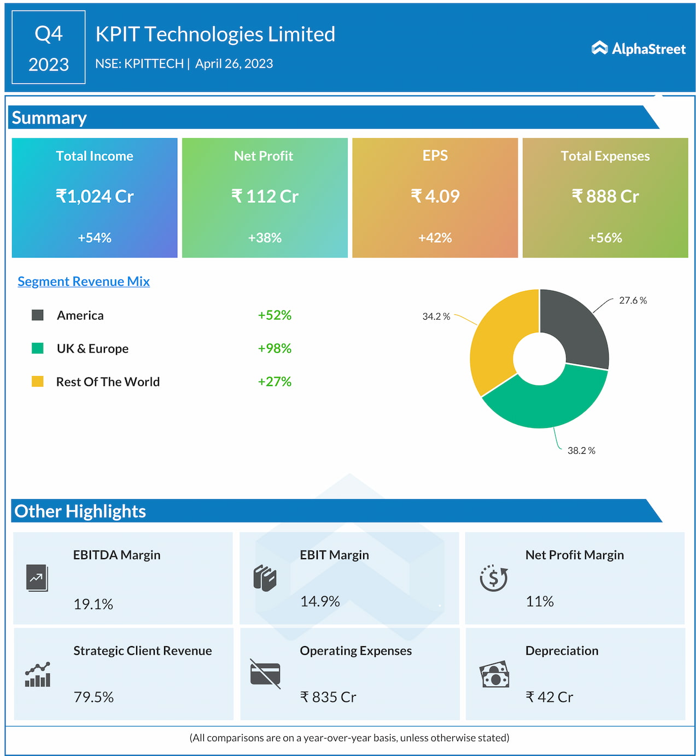This screenshot has height=756, width=700.
Task: Click the AlphaStreet logo icon
Action: pos(599,48)
